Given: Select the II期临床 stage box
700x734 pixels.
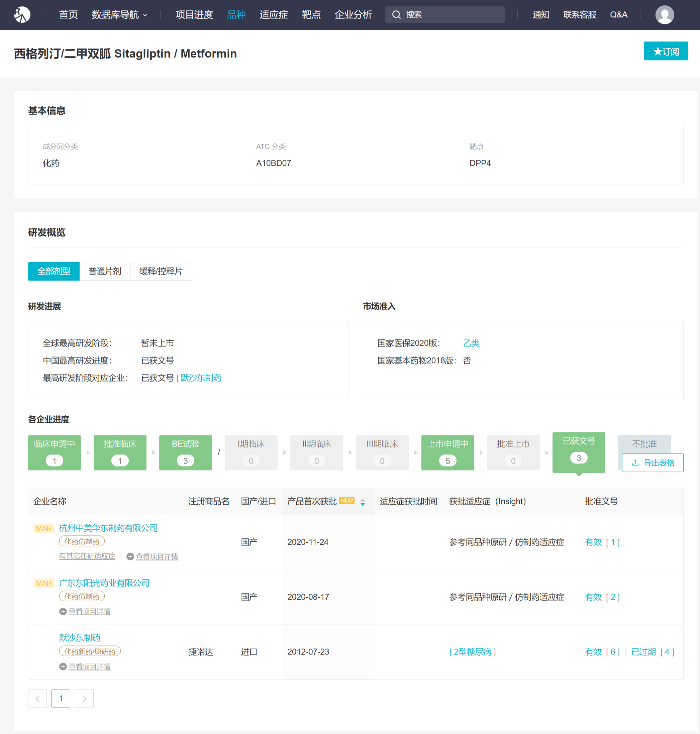Looking at the screenshot, I should pyautogui.click(x=316, y=452).
